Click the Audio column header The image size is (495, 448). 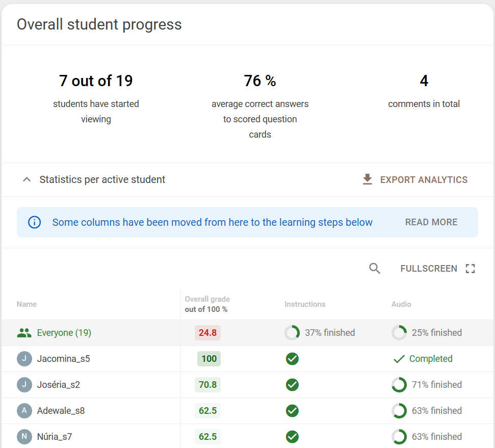401,304
